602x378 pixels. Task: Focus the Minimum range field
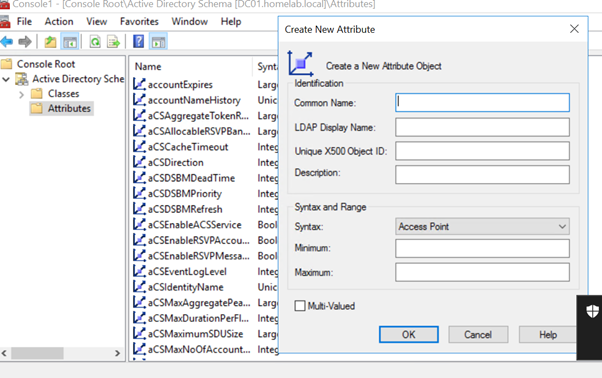[x=482, y=248]
